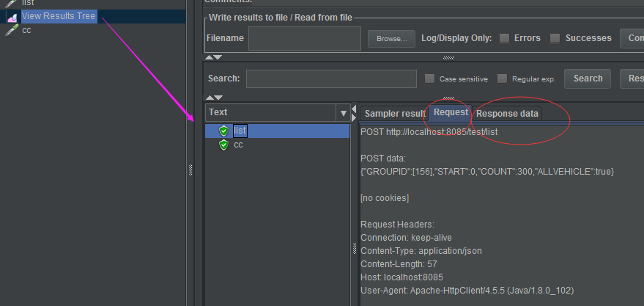
Task: Click the POST data JSON body line
Action: tap(487, 172)
